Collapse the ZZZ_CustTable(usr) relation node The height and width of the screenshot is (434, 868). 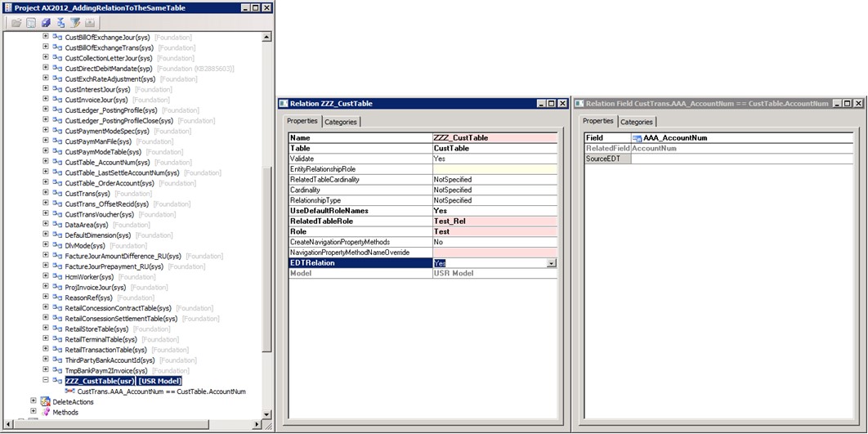tap(46, 381)
